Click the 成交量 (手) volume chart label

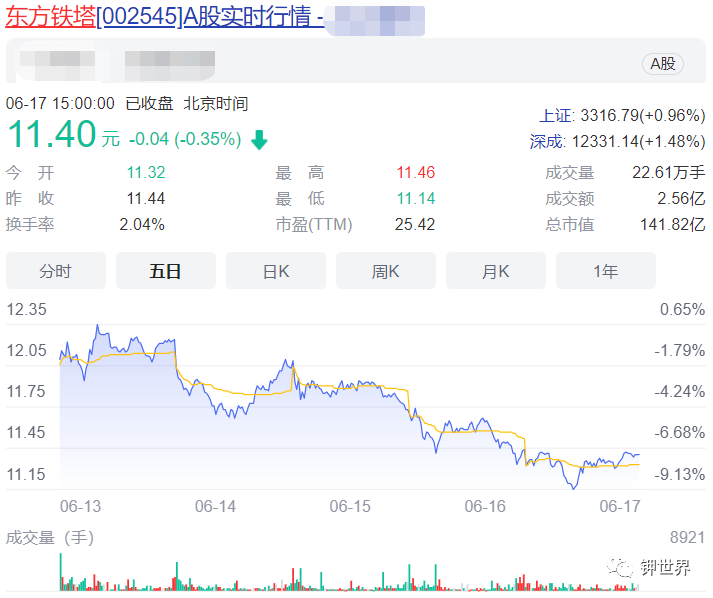click(x=50, y=538)
